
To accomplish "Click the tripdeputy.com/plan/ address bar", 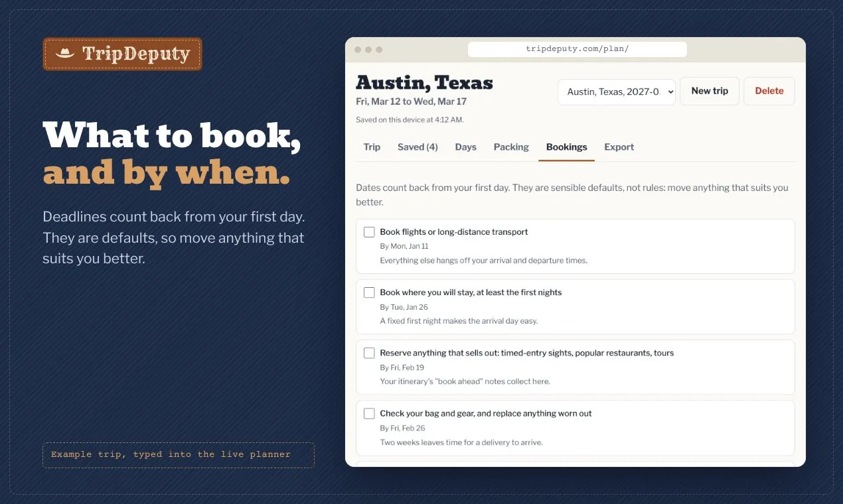I will coord(577,49).
